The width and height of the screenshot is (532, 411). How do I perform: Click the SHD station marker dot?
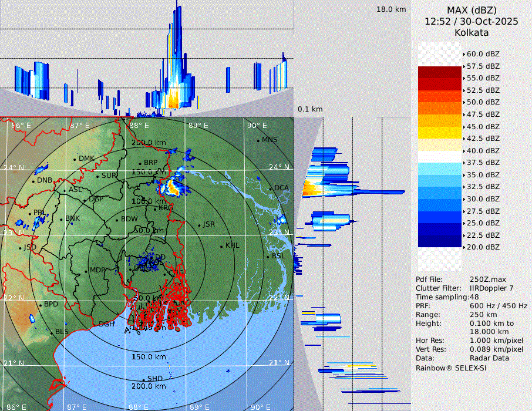point(143,379)
